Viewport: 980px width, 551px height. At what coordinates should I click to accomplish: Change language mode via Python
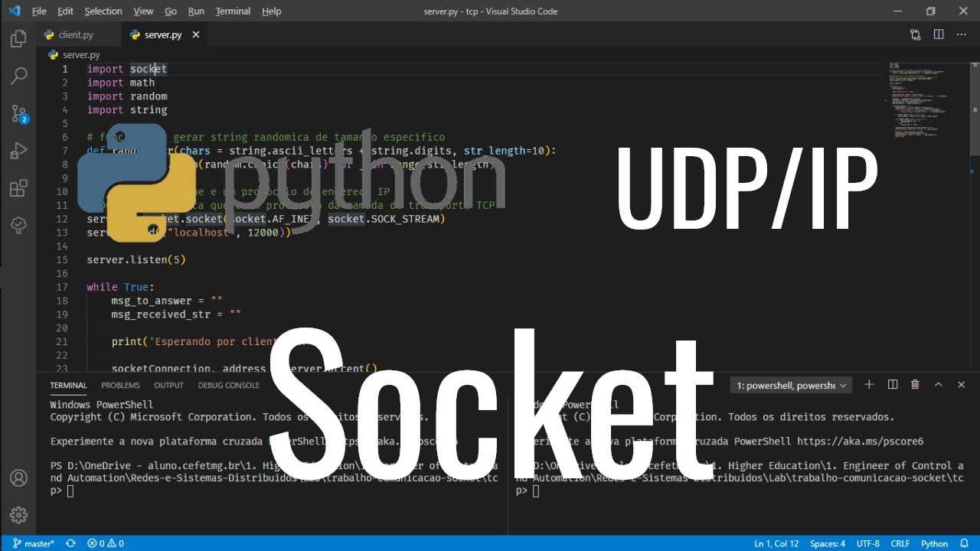click(934, 543)
